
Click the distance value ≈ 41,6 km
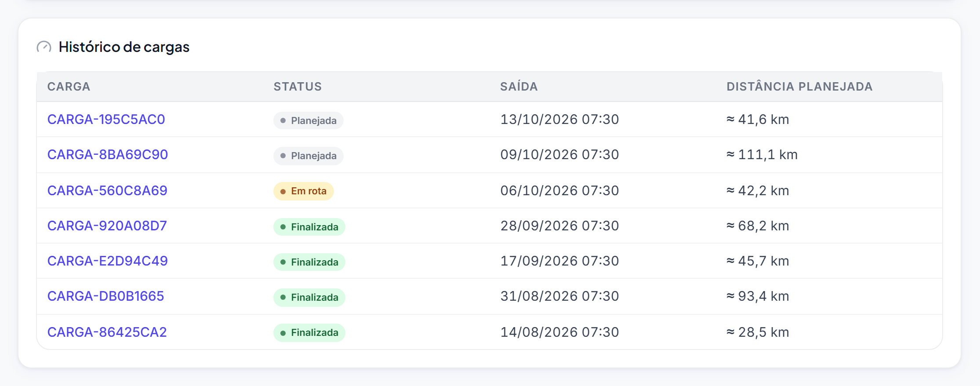(x=758, y=120)
